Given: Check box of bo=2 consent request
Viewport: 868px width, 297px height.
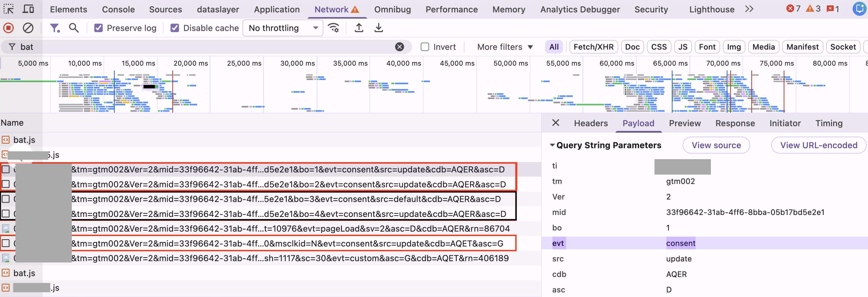Looking at the screenshot, I should click(x=6, y=184).
